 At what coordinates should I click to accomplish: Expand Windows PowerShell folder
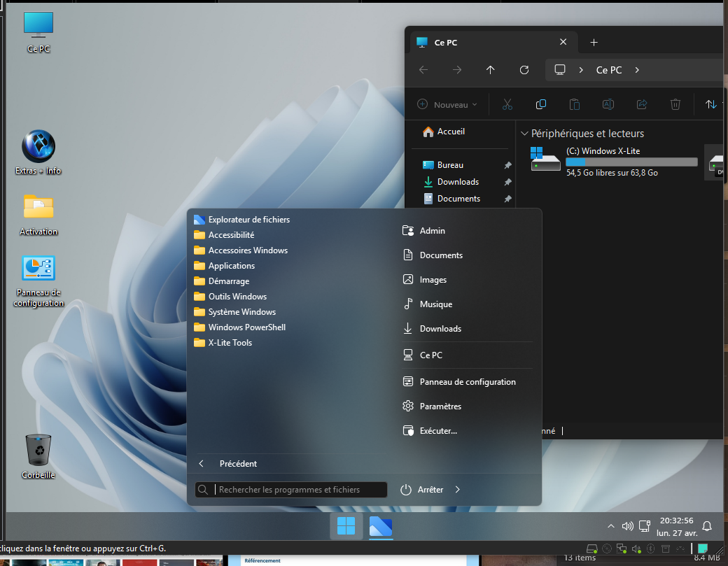[x=239, y=327]
